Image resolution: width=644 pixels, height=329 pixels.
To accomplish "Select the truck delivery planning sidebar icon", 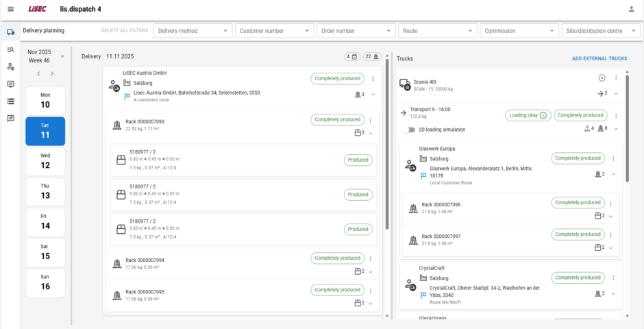I will [x=10, y=32].
